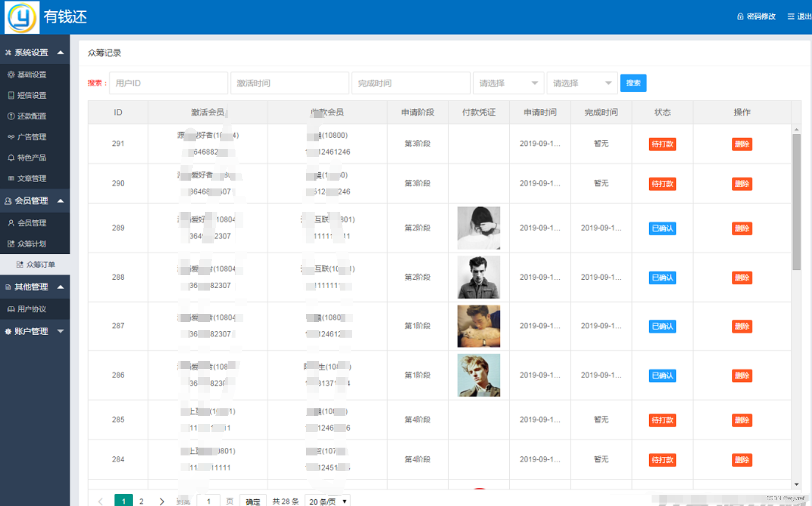Click 待打款 status for record 290
The image size is (812, 506).
(662, 184)
